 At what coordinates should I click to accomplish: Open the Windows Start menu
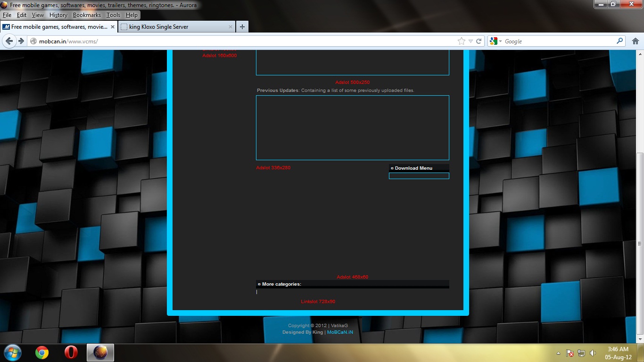(12, 352)
